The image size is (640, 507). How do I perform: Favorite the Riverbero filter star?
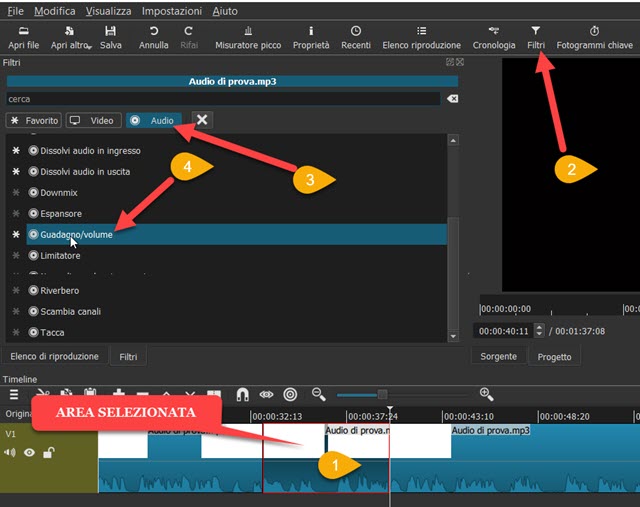(16, 290)
